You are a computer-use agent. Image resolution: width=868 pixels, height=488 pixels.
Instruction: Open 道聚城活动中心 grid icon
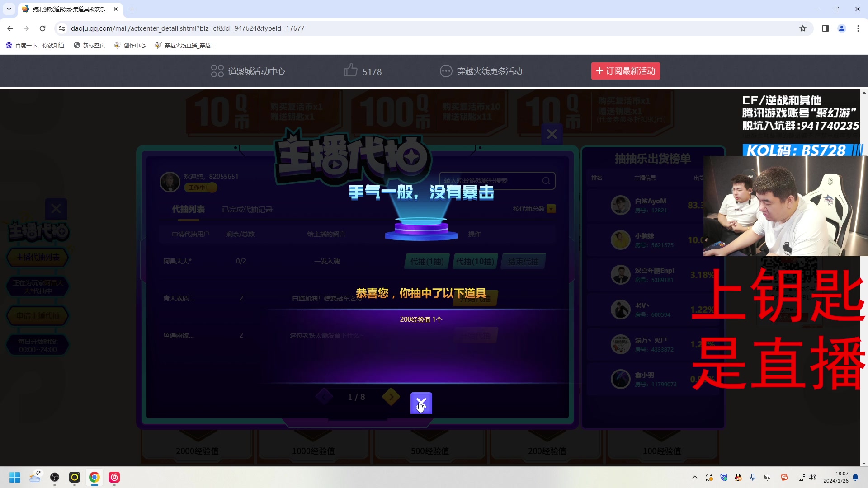pos(217,71)
